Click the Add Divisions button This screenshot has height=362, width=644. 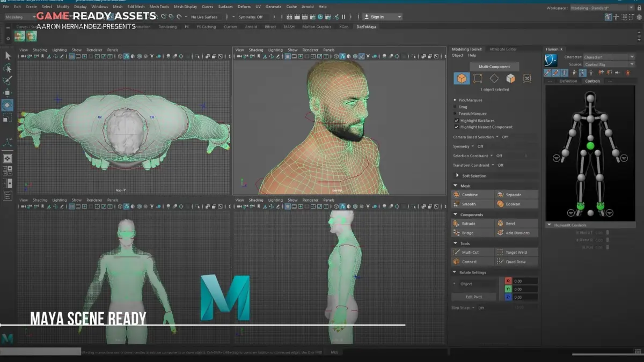[x=516, y=233]
